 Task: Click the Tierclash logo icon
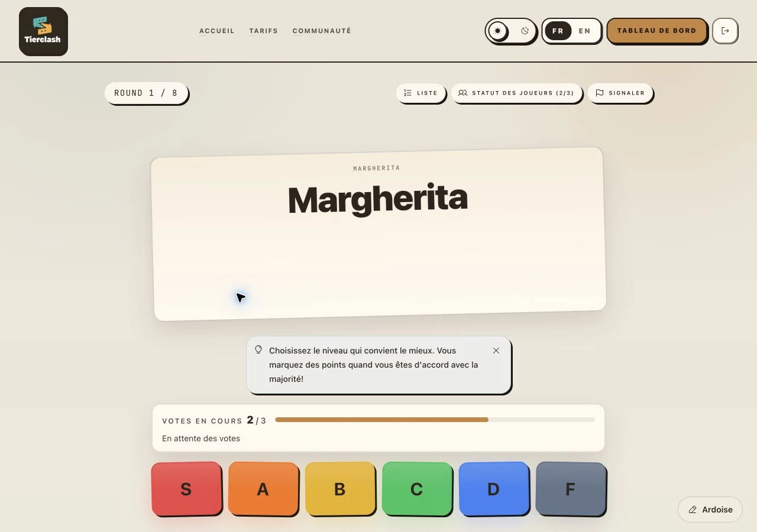[x=43, y=31]
